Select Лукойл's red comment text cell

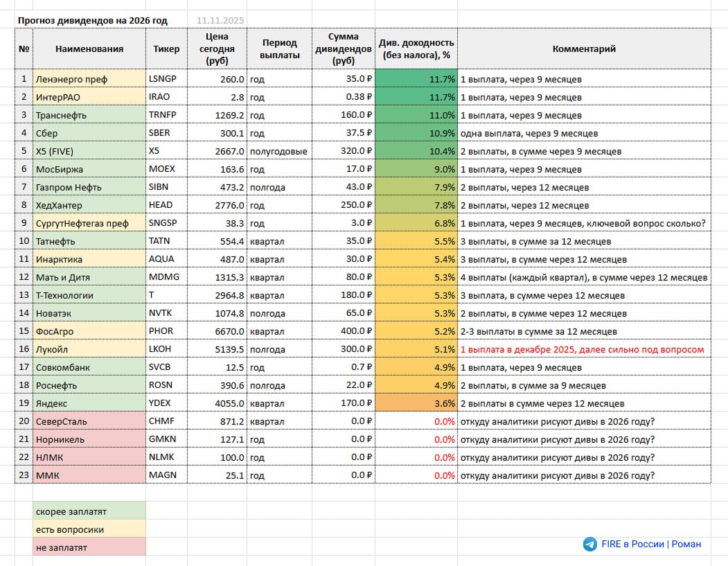coord(583,349)
